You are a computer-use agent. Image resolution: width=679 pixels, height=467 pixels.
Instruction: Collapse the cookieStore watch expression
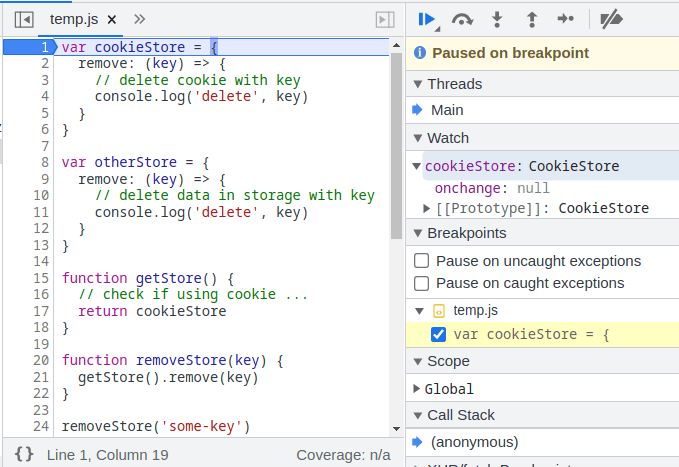pyautogui.click(x=417, y=166)
